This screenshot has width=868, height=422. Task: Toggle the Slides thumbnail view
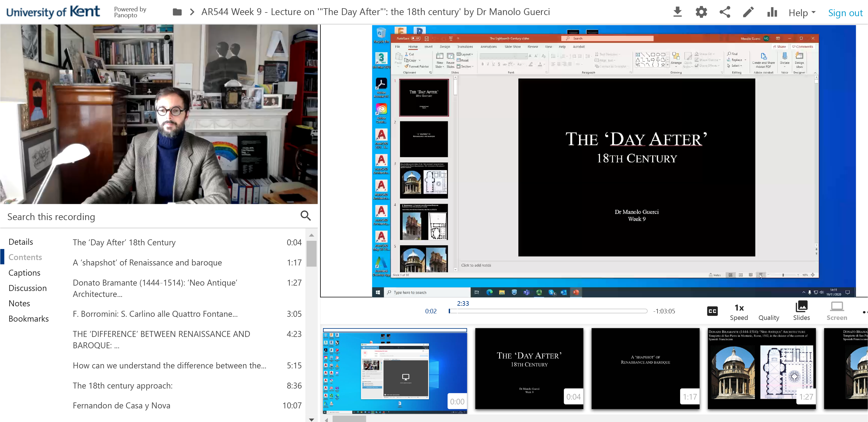click(x=801, y=311)
